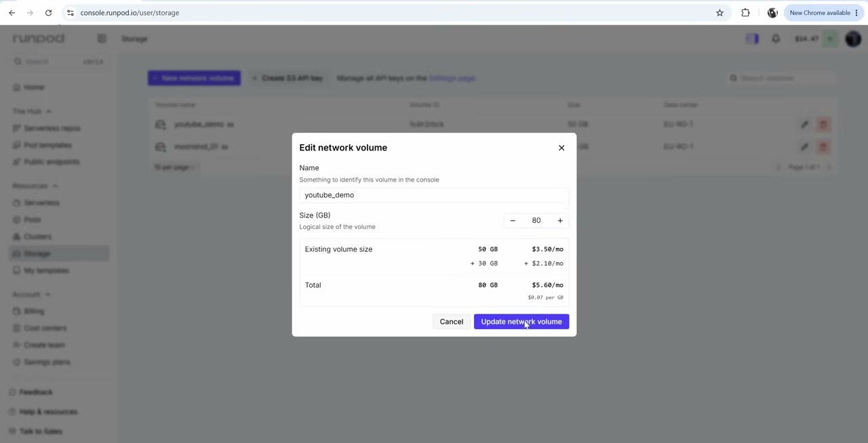Focus the sidebar Search box

60,62
